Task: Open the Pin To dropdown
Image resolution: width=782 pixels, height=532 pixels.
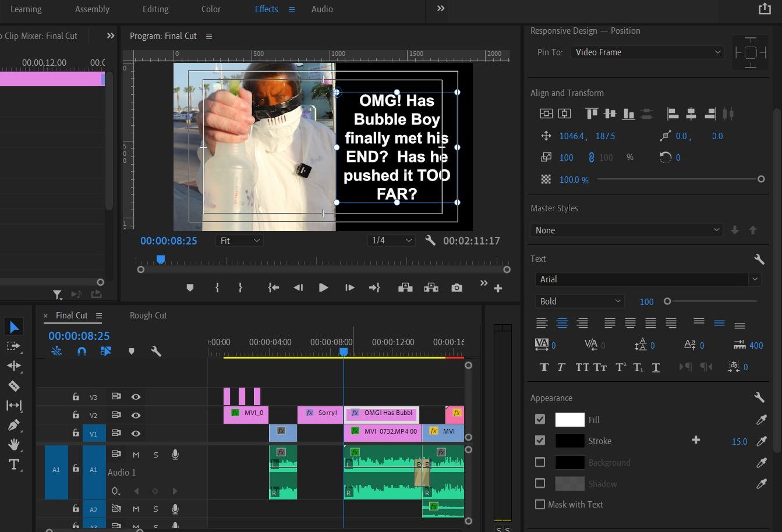Action: 647,52
